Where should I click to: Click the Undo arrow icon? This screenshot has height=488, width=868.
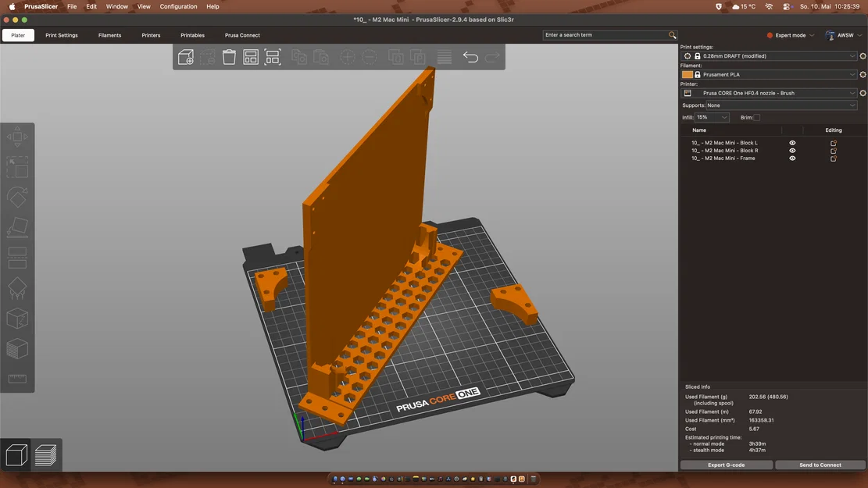click(470, 57)
